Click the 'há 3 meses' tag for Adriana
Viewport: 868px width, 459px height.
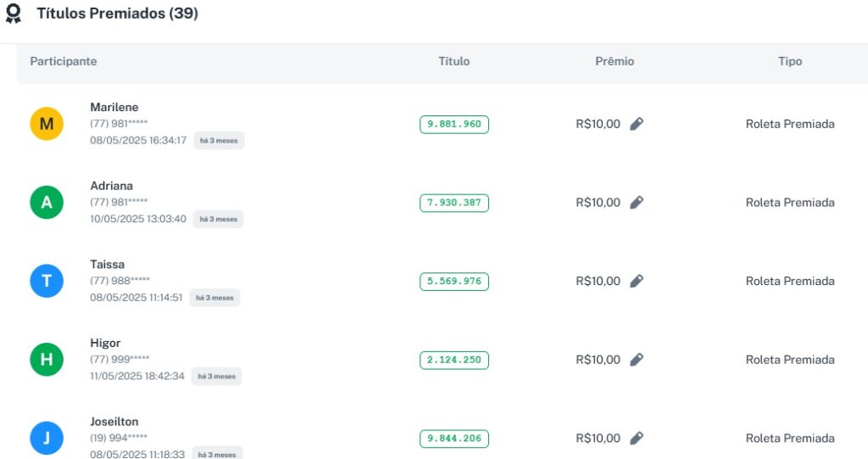(218, 219)
